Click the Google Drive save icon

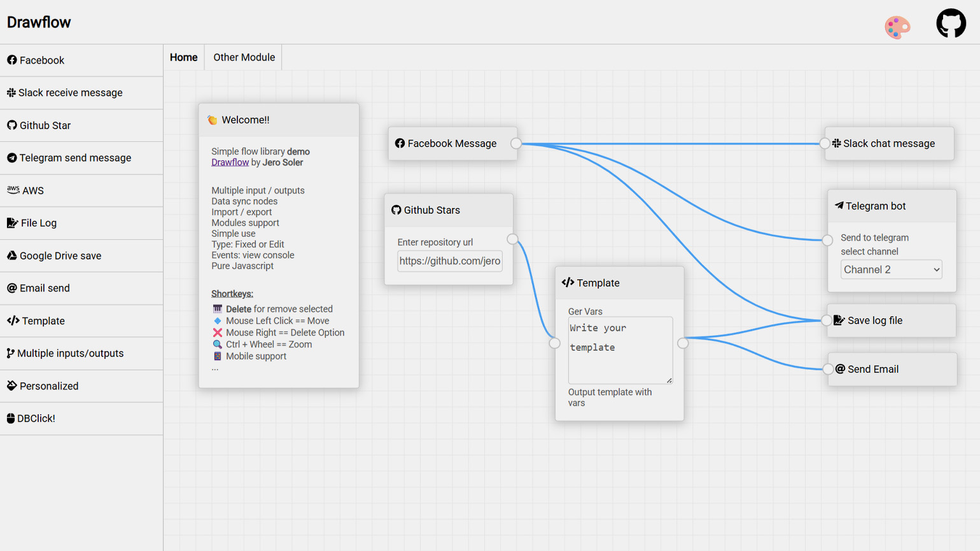12,256
